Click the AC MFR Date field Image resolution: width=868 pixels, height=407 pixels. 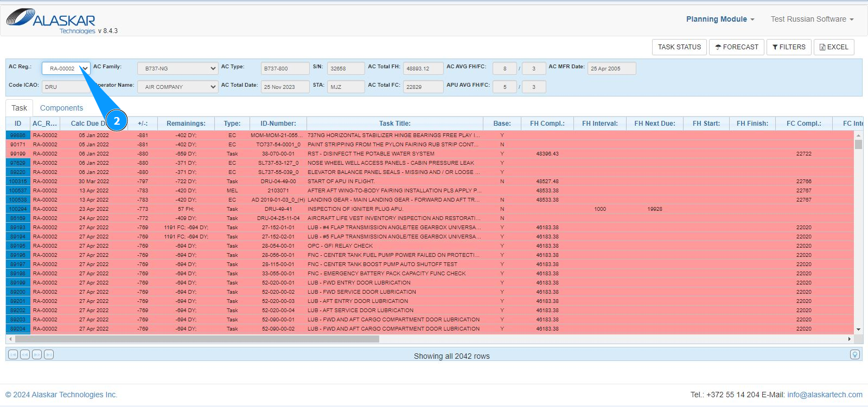pyautogui.click(x=612, y=68)
